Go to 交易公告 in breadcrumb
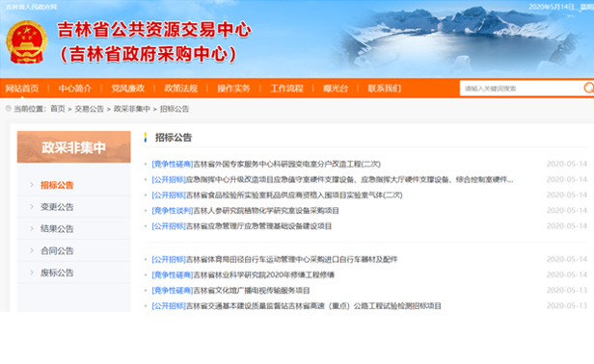 [89, 109]
